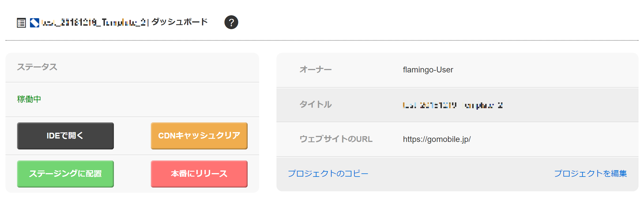Click the blurred project name in the page header
This screenshot has width=644, height=208.
[x=93, y=23]
